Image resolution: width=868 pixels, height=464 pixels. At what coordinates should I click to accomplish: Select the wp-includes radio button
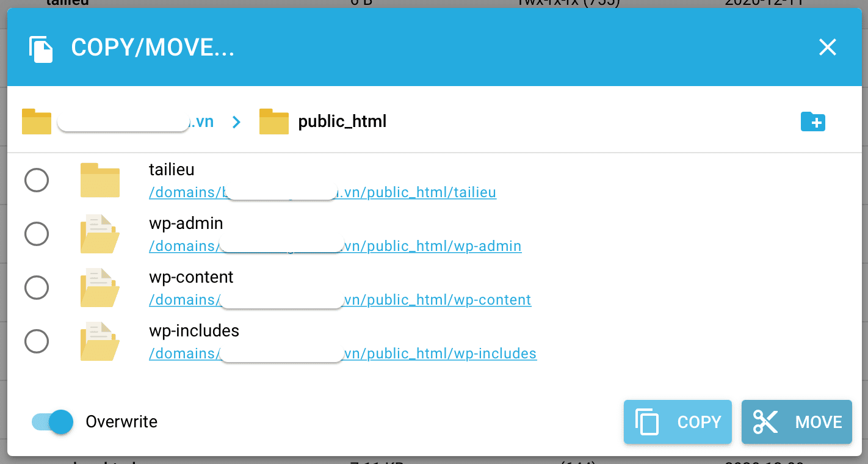(37, 341)
